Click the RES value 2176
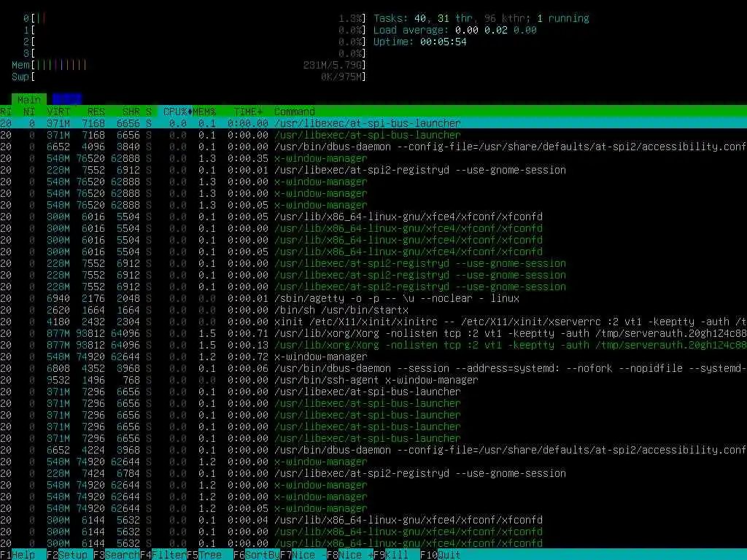Image resolution: width=747 pixels, height=560 pixels. coord(93,298)
